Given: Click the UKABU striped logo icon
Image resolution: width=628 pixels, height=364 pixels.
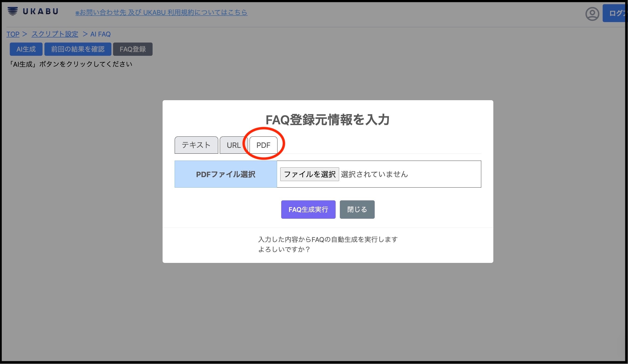Looking at the screenshot, I should click(x=13, y=11).
